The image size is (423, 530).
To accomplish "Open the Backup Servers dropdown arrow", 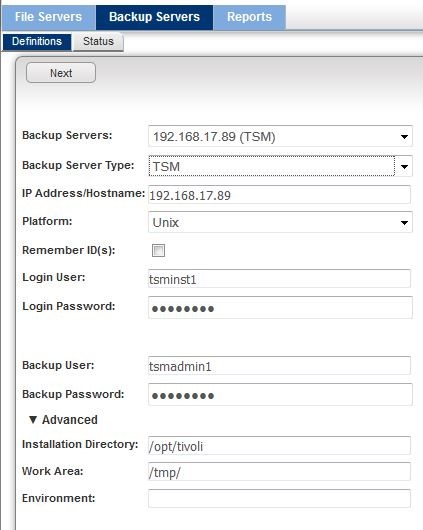I will (404, 137).
